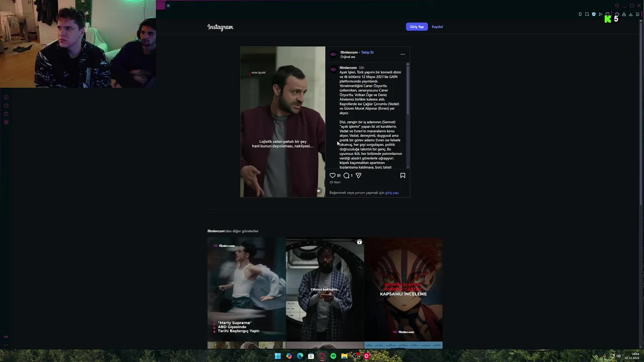Click the heart bookmarks icon in the browser toolbar
644x362 pixels.
tap(607, 14)
